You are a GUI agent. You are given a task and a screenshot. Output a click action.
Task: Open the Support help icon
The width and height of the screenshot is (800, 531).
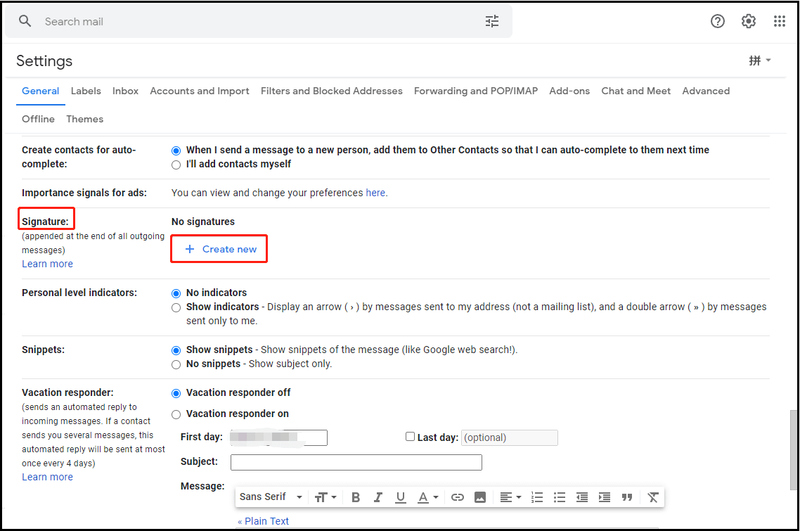(717, 21)
